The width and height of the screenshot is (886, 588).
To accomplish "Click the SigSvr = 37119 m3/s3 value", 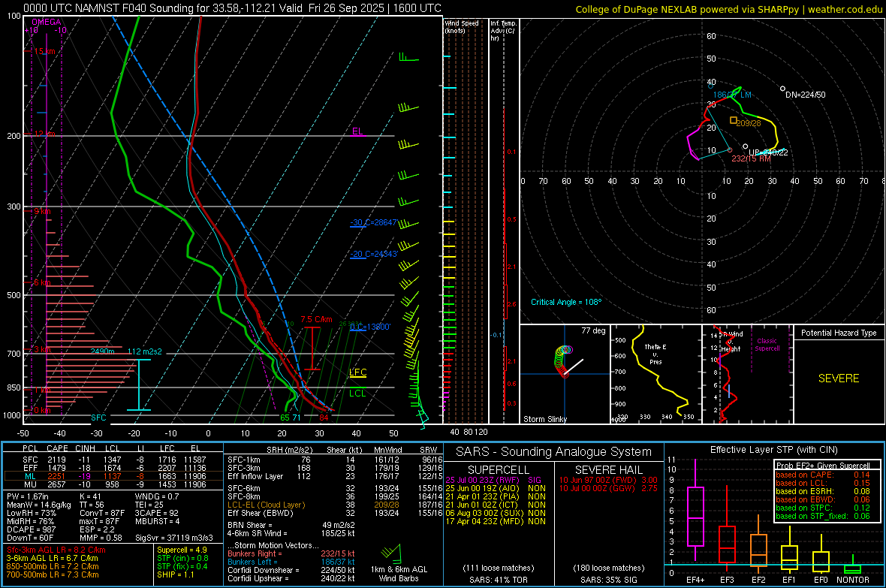I will pos(174,538).
